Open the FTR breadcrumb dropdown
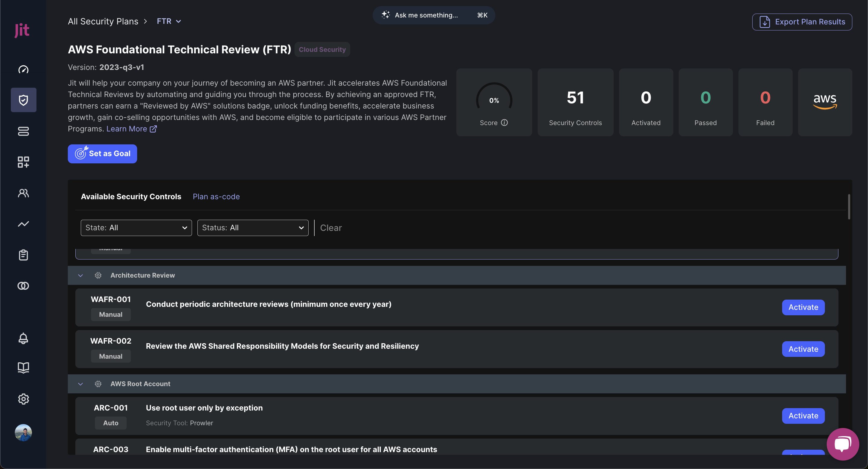The image size is (868, 469). click(x=169, y=21)
